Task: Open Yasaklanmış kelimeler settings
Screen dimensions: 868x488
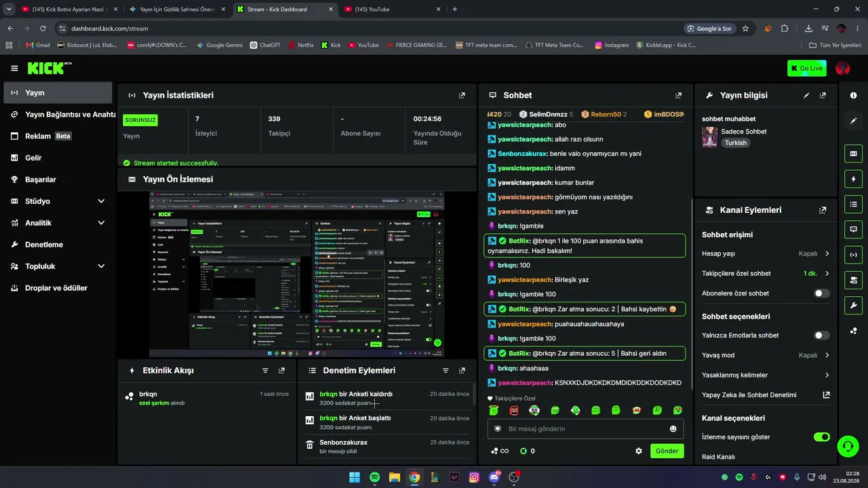Action: [x=766, y=375]
